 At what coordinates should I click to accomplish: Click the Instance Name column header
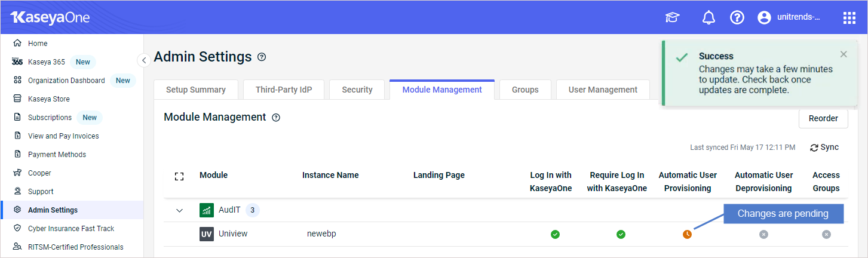tap(330, 176)
